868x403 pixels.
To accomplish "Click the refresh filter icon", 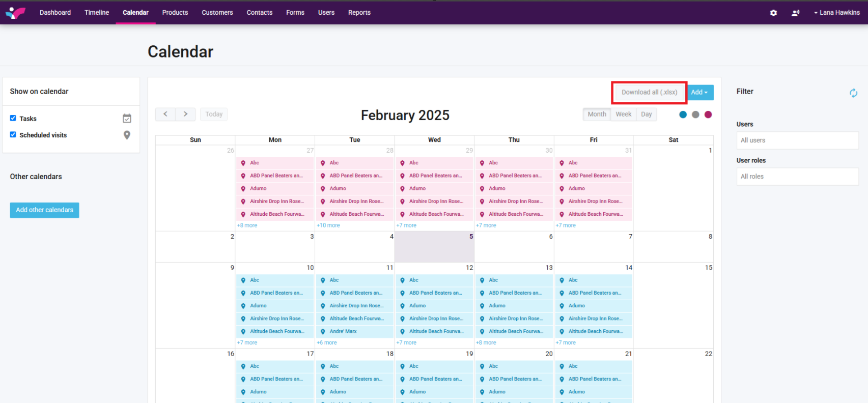I will 853,93.
